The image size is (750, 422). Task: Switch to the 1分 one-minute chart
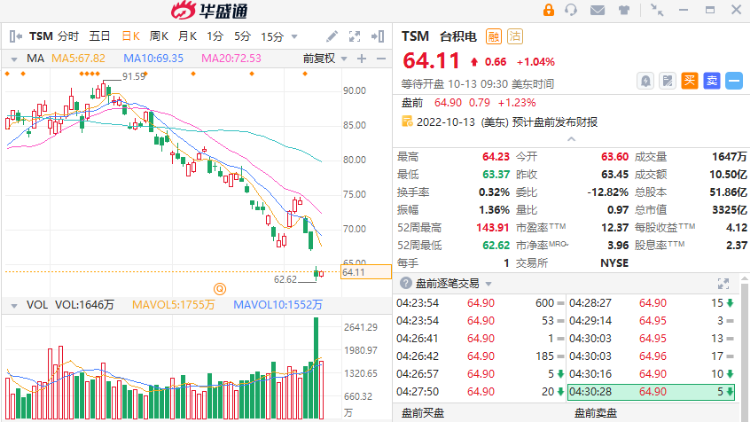pos(215,36)
